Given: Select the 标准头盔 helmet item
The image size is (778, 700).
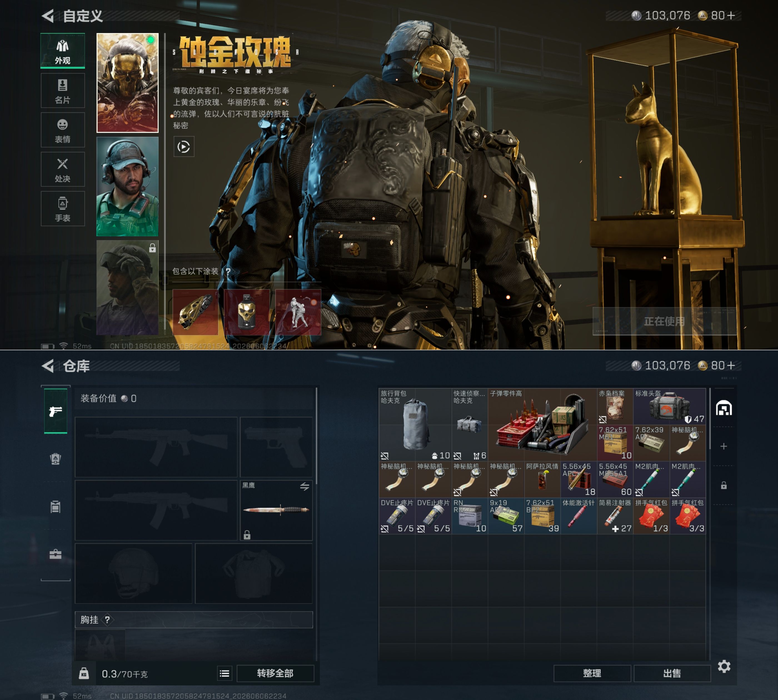Looking at the screenshot, I should (x=670, y=407).
